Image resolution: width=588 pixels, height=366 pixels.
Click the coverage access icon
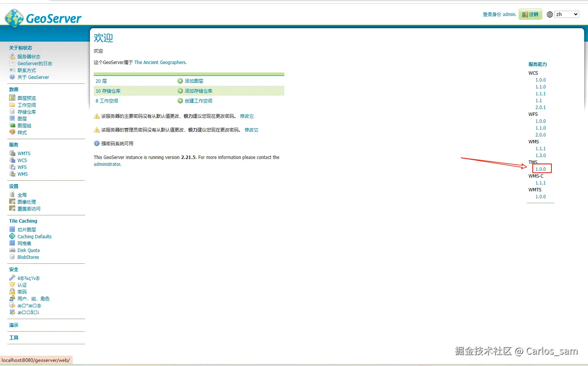coord(12,209)
